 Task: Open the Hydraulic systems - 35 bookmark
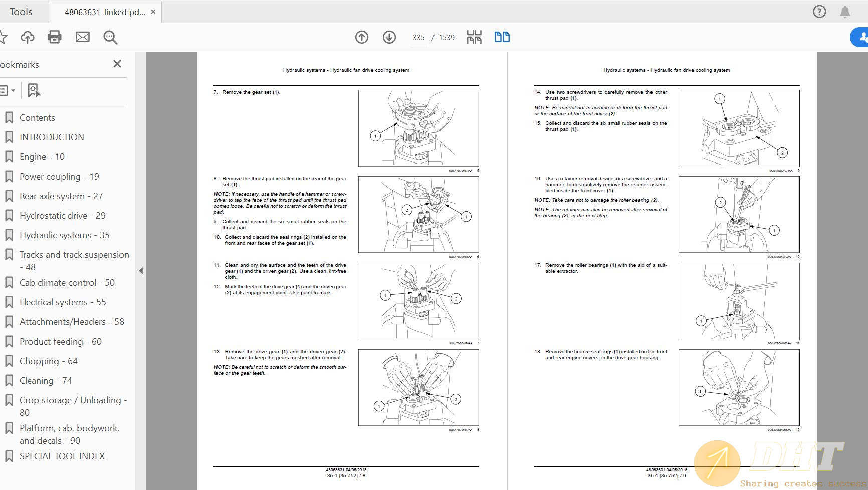point(64,235)
